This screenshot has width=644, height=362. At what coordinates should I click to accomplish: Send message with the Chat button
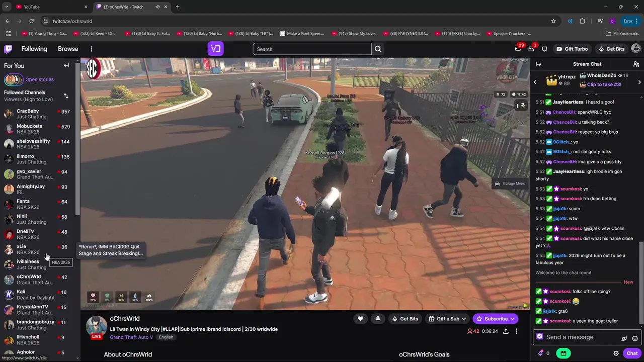[632, 353]
